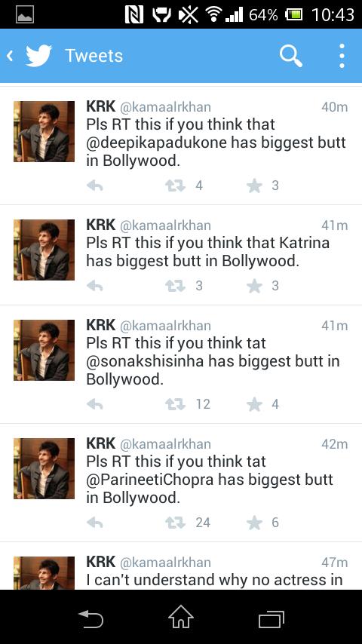Reply to the Deepika tweet
Viewport: 362px width, 644px height.
(94, 186)
